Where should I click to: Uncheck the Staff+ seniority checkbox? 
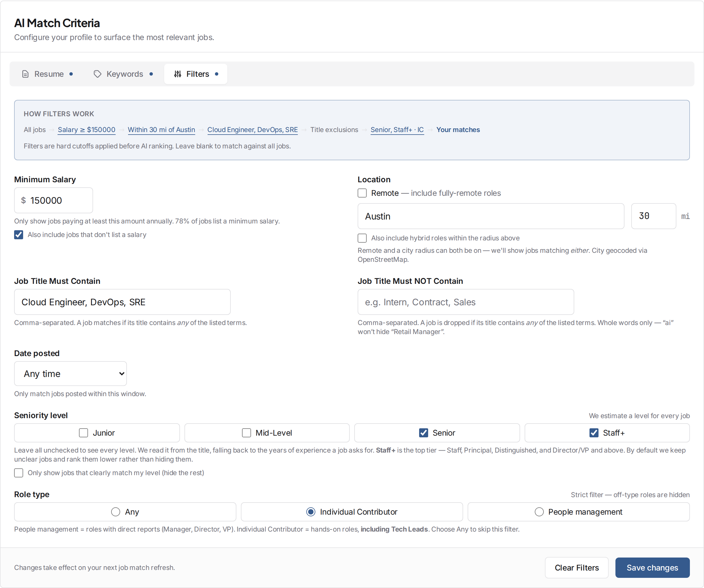[x=594, y=433]
